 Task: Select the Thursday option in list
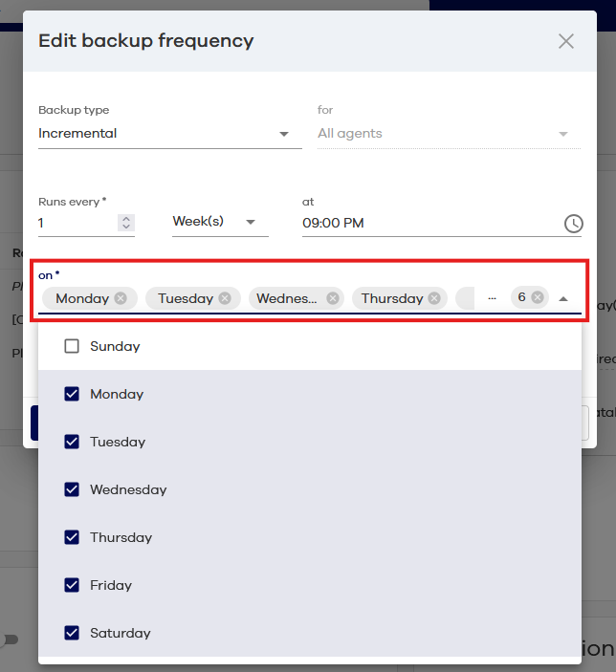click(121, 537)
